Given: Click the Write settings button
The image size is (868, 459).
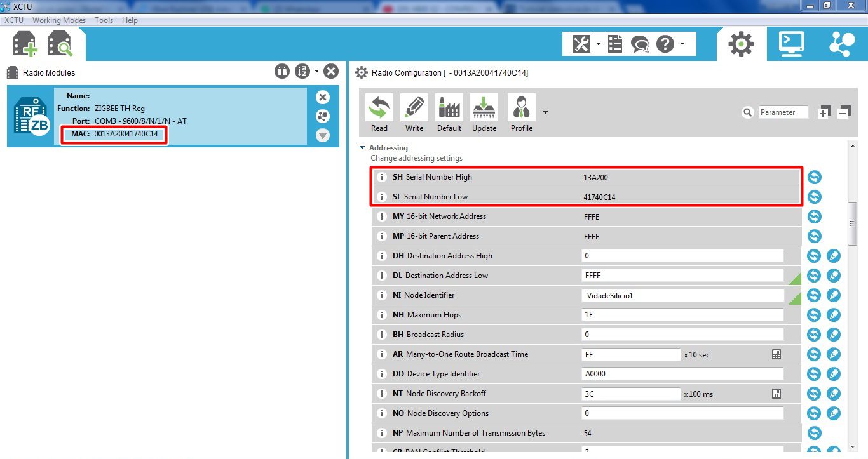Looking at the screenshot, I should [x=414, y=114].
